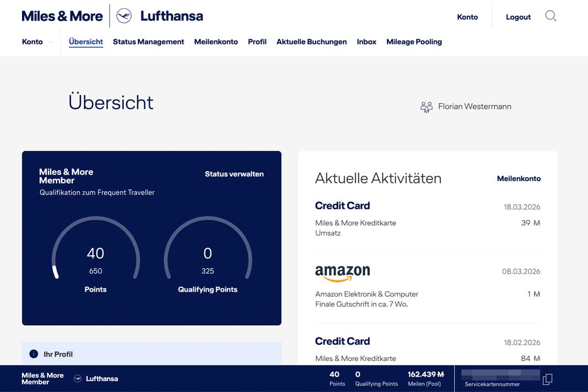Click the 39 M miles amount

point(530,223)
